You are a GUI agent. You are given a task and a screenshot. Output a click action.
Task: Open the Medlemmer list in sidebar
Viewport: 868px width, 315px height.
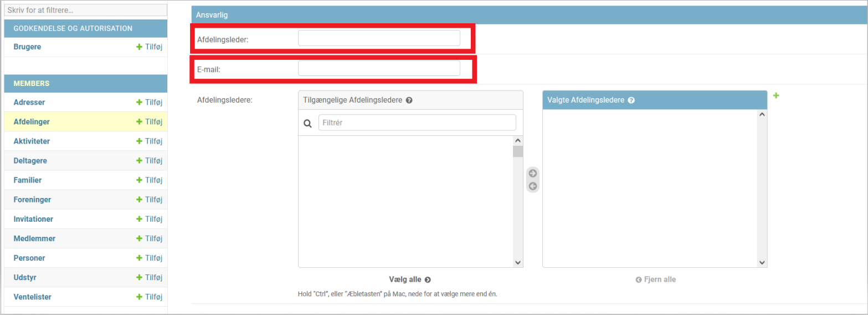click(x=34, y=238)
